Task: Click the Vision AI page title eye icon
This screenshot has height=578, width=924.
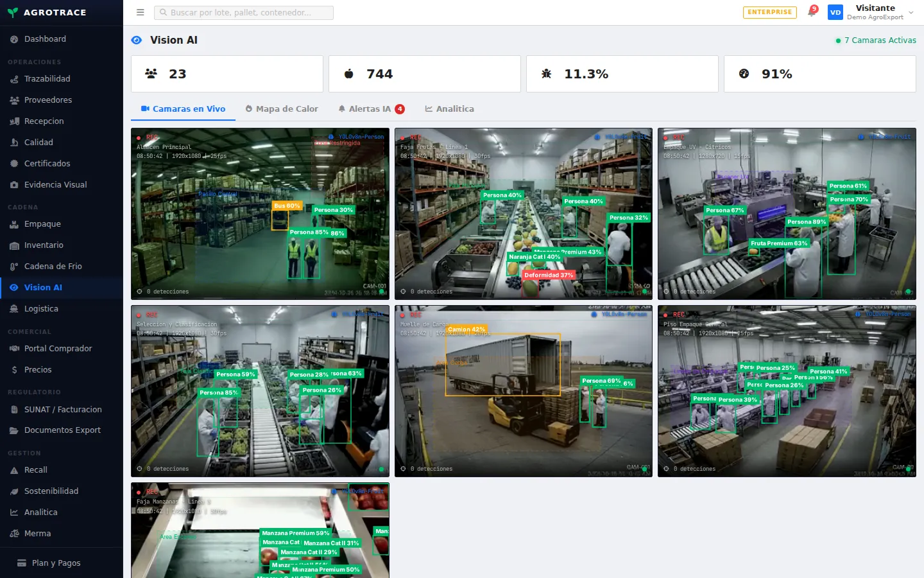Action: [x=137, y=40]
